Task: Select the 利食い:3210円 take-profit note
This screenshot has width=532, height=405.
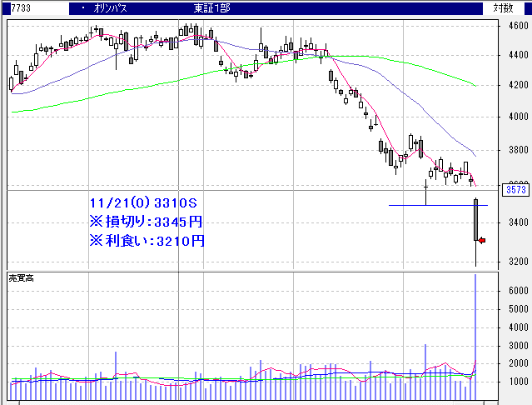Action: [x=146, y=241]
